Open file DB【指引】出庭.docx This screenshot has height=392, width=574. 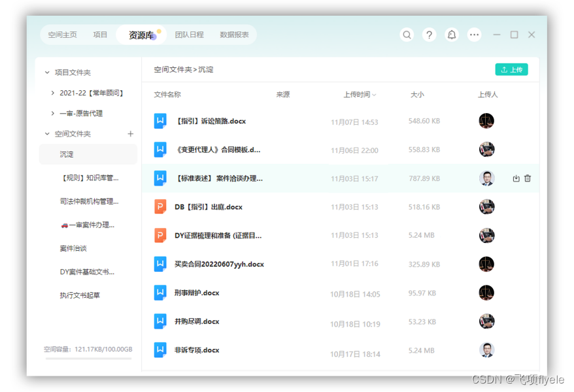pyautogui.click(x=209, y=207)
